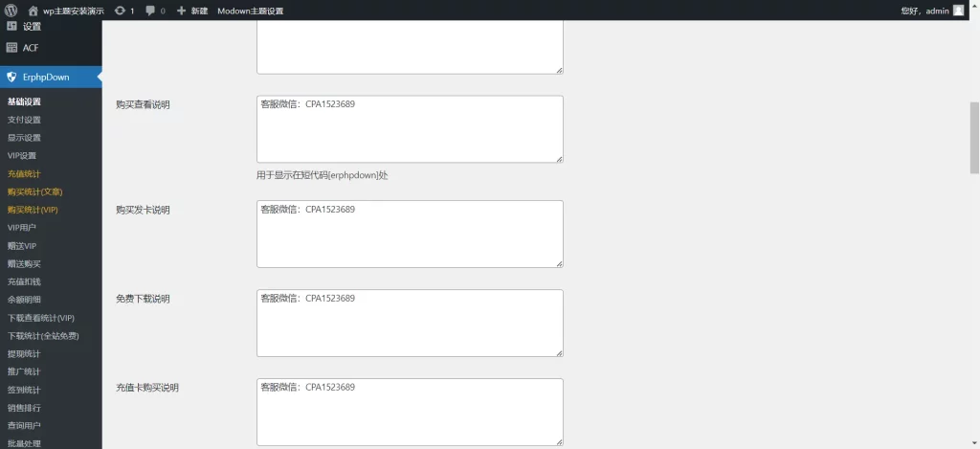The width and height of the screenshot is (980, 449).
Task: Click the 购买查看说明 label
Action: 143,105
